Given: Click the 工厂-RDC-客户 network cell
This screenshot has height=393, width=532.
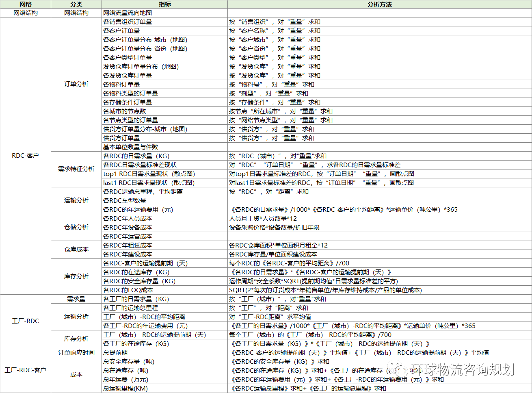Looking at the screenshot, I should (x=26, y=370).
